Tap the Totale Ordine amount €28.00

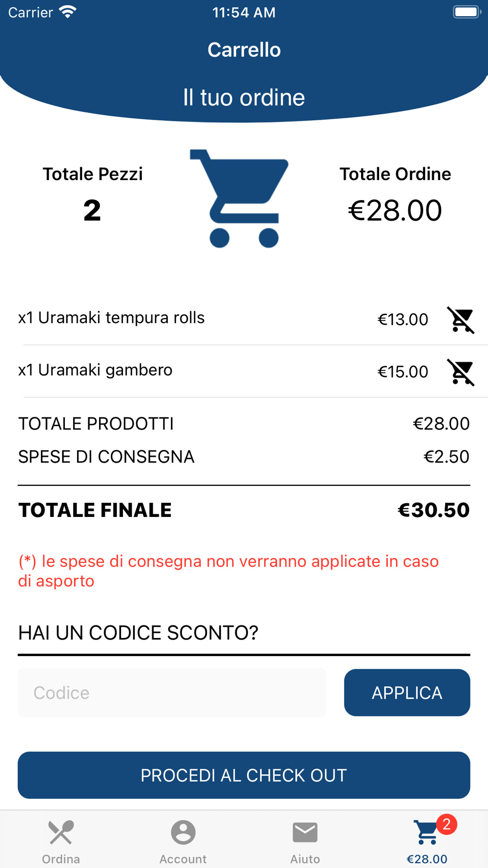click(395, 210)
